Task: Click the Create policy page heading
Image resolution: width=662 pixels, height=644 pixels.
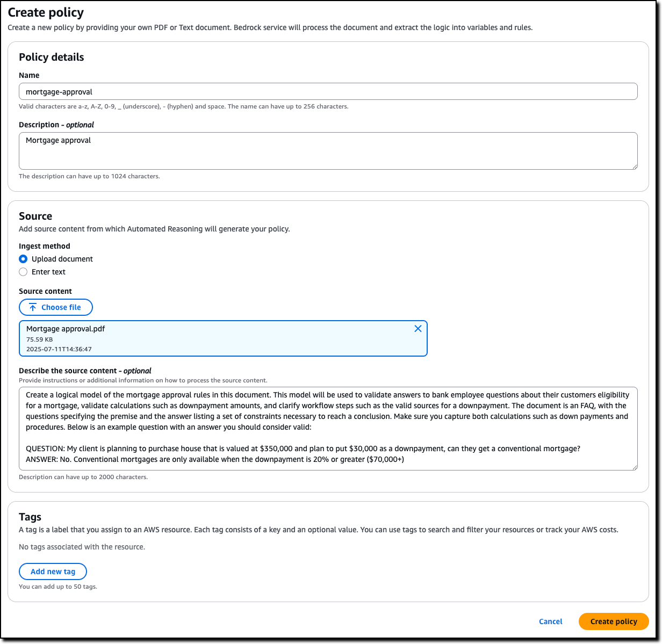Action: pyautogui.click(x=46, y=12)
